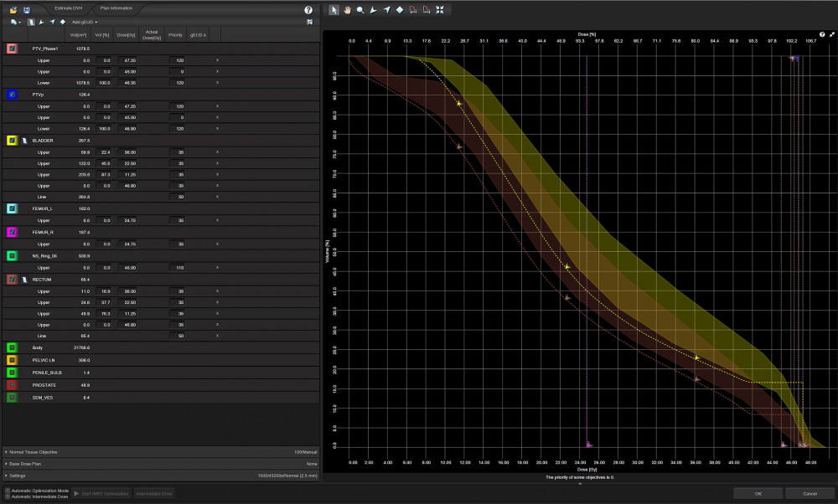Expand the Base Dose Plan section

[6, 464]
